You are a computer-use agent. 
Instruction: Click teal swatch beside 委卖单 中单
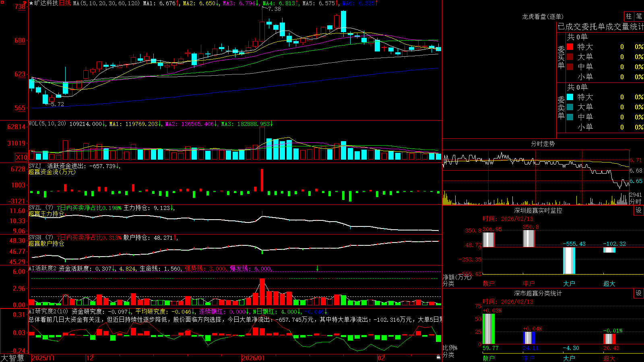tap(570, 117)
